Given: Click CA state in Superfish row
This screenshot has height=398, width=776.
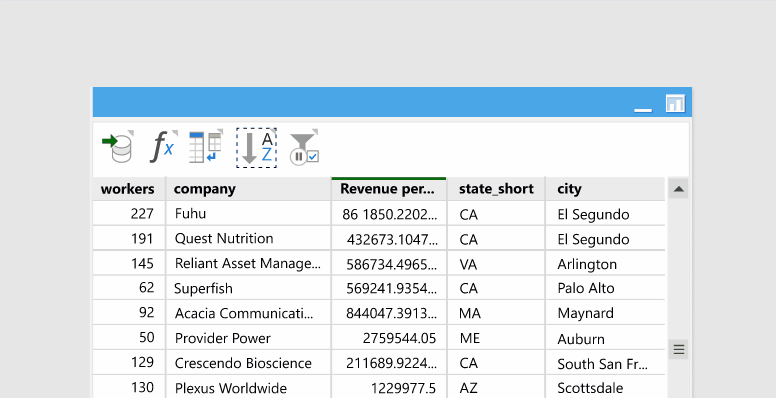Looking at the screenshot, I should click(x=496, y=289).
